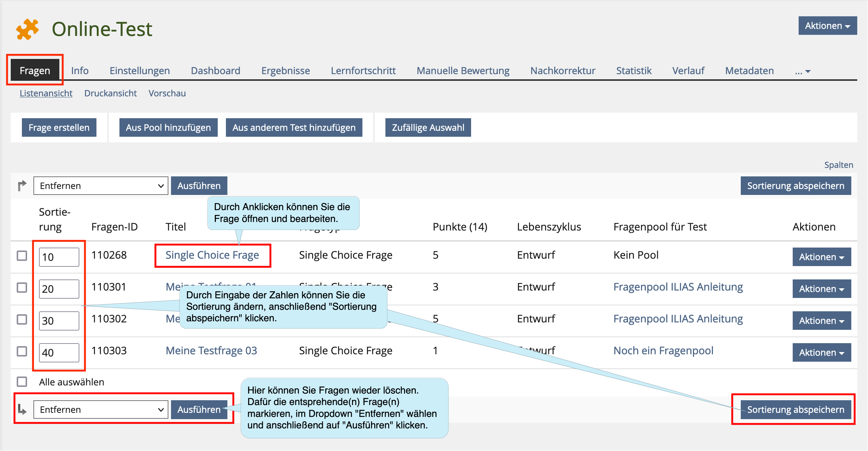
Task: Click the upper 'Ausführen' button
Action: (199, 186)
